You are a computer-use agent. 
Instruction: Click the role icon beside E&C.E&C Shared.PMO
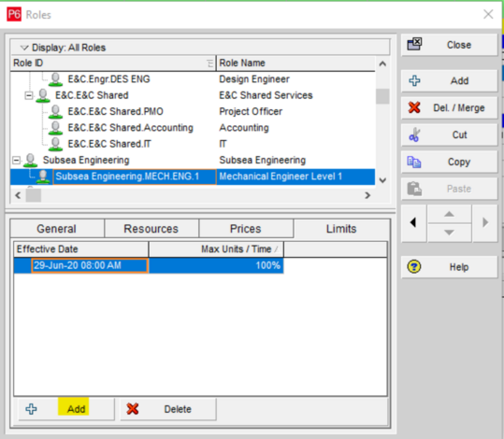(x=55, y=111)
